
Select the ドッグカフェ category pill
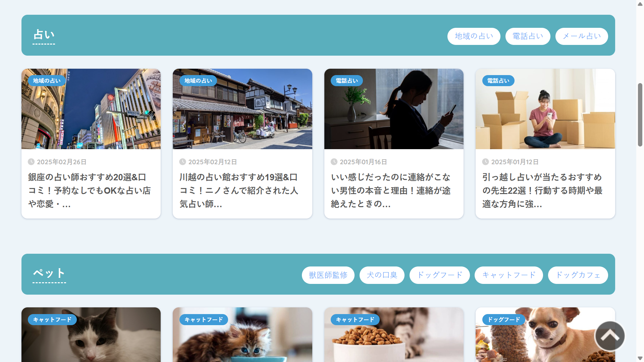pyautogui.click(x=578, y=275)
